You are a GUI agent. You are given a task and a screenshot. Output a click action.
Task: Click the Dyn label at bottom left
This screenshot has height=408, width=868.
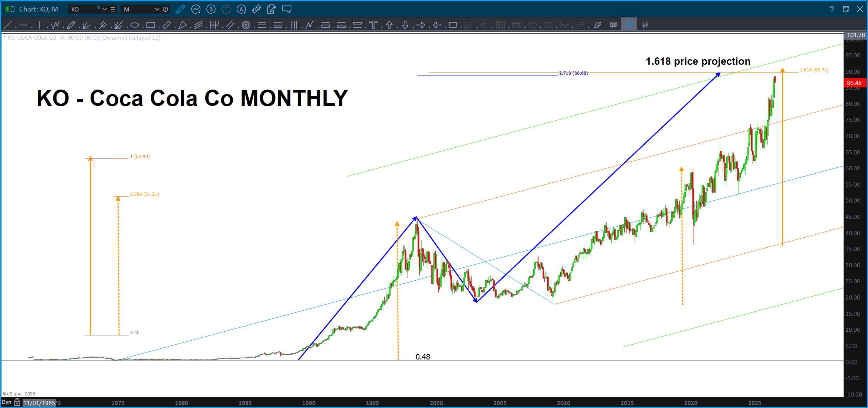click(x=6, y=402)
